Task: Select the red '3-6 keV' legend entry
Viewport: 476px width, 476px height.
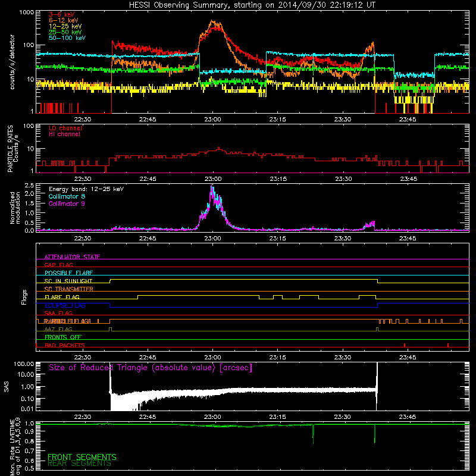Action: pos(62,14)
